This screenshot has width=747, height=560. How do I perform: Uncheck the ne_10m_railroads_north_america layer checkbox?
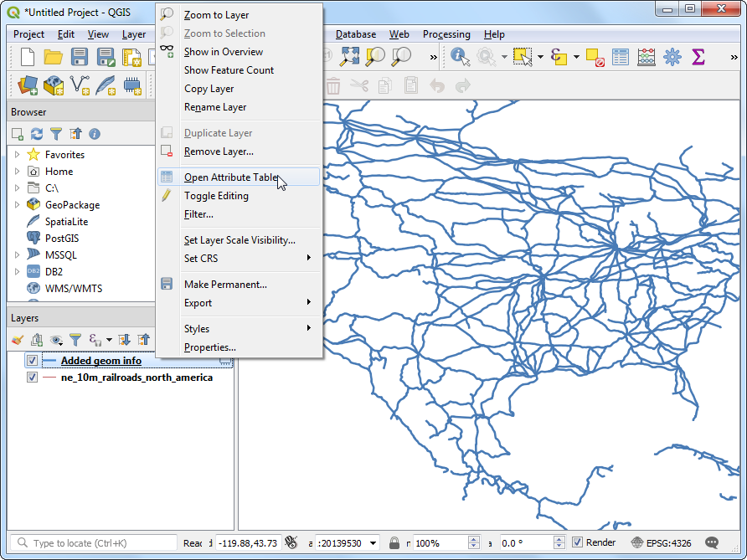tap(32, 378)
